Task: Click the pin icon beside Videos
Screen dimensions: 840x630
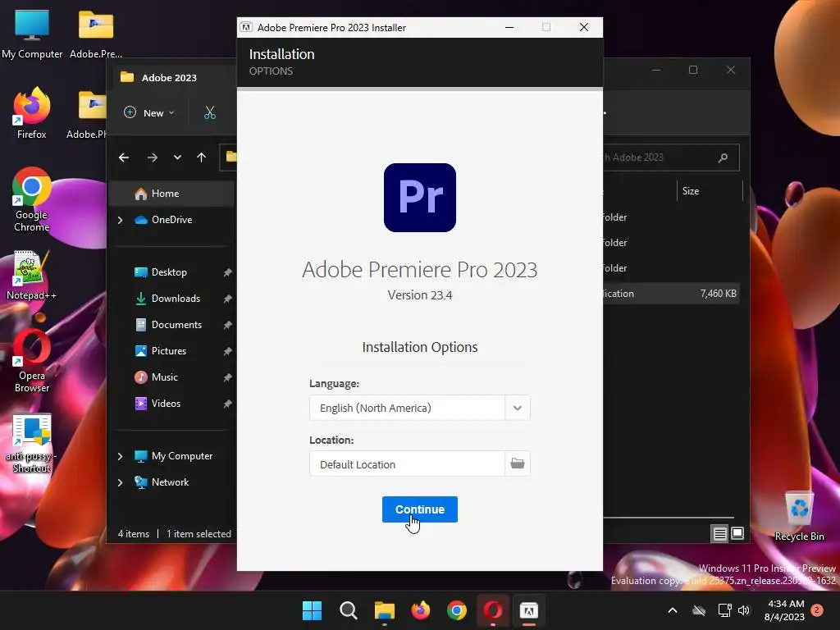Action: 227,404
